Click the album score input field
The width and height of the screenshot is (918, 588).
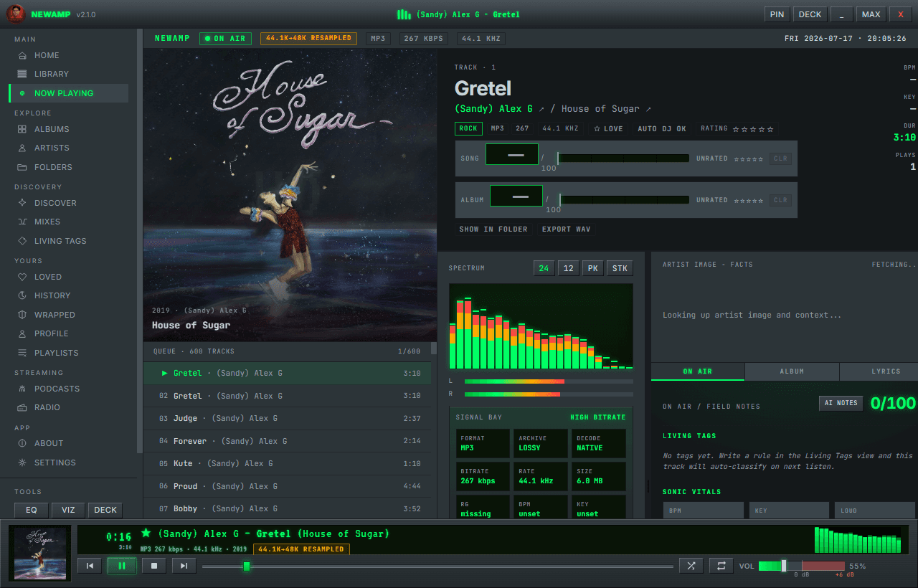516,196
